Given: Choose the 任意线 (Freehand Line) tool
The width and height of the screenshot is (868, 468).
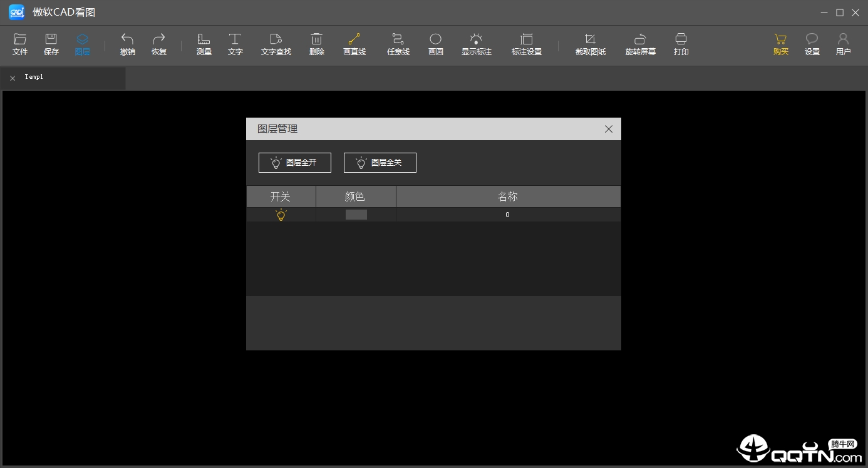Looking at the screenshot, I should [x=398, y=44].
